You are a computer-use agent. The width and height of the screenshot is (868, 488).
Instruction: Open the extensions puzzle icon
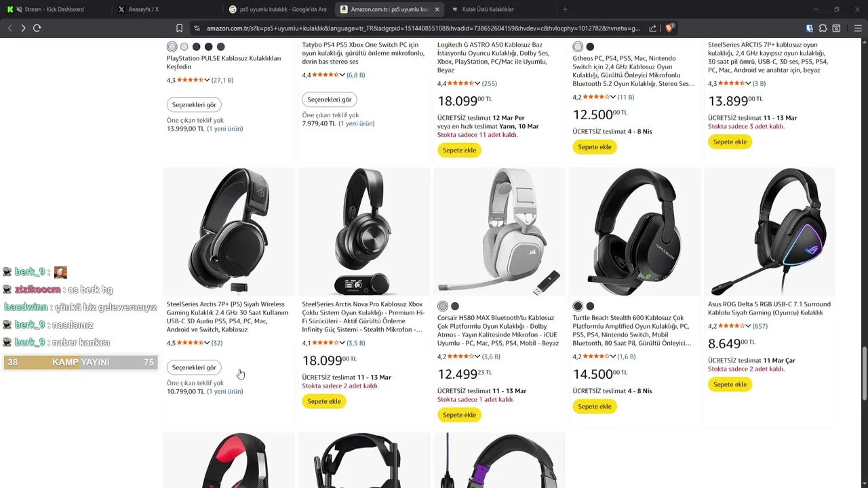(823, 28)
